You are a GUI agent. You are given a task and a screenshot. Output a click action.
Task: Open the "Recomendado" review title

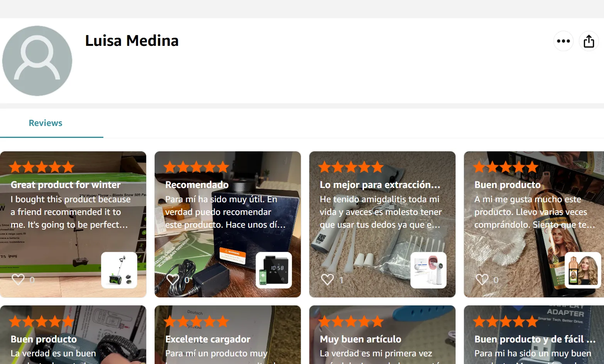(x=197, y=185)
